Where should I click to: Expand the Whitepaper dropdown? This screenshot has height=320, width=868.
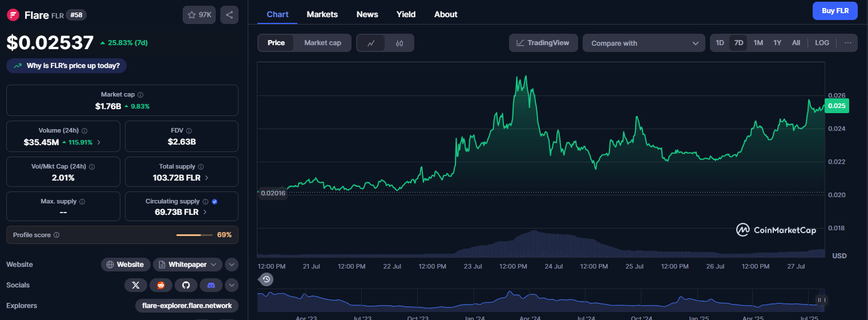[x=187, y=265]
